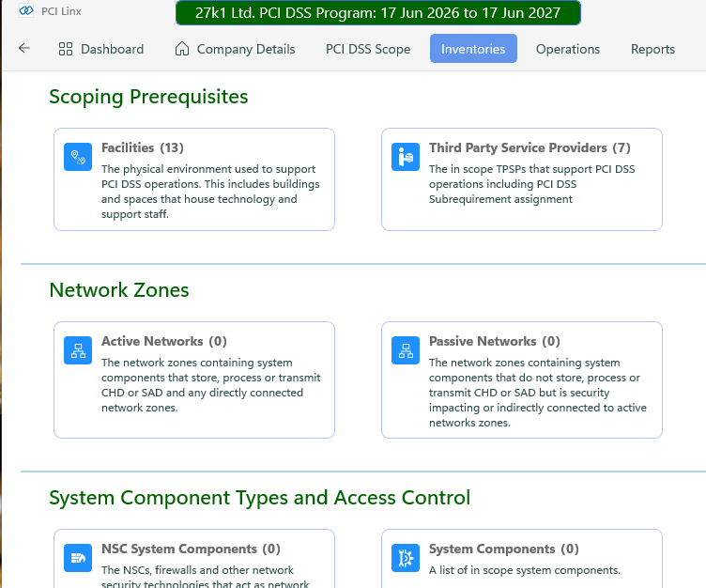Click 'A list of in scope system components.'
706x588 pixels.
click(525, 570)
